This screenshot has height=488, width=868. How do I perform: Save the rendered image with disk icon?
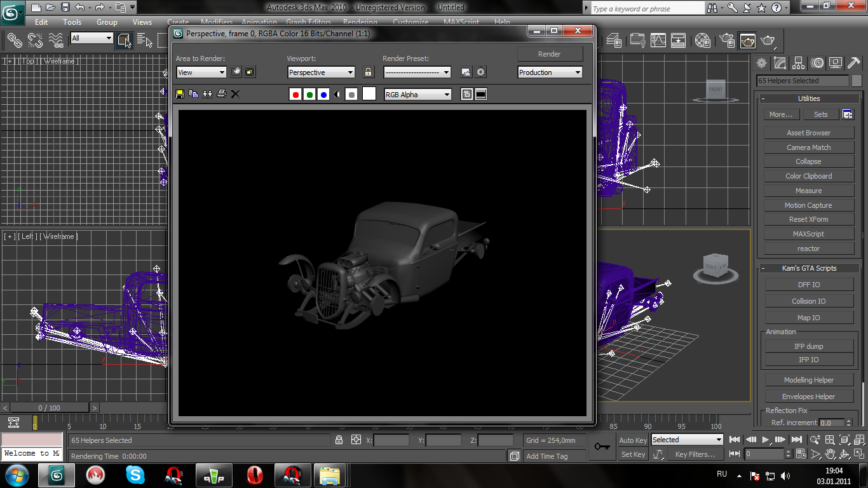click(x=180, y=94)
